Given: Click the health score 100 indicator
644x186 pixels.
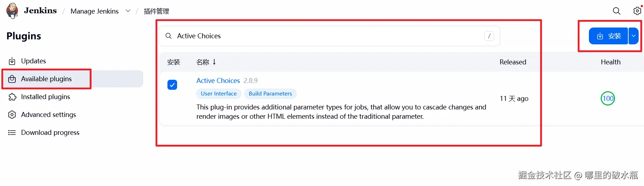Looking at the screenshot, I should point(608,98).
